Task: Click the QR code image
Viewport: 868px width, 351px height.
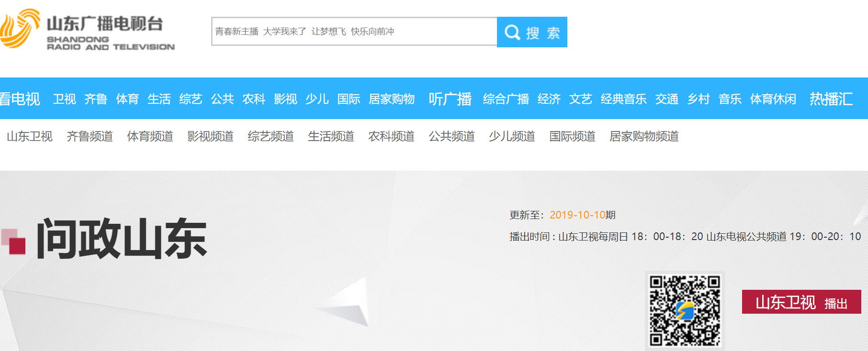Action: point(685,310)
